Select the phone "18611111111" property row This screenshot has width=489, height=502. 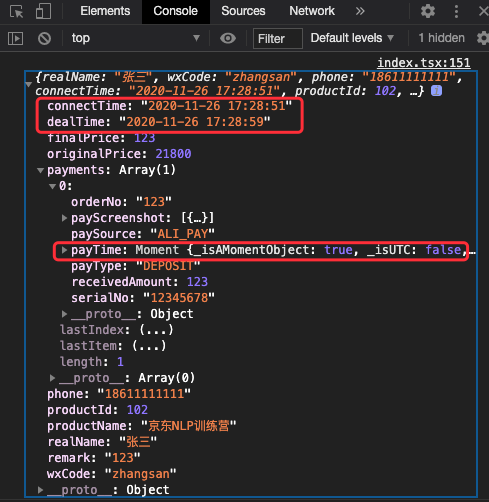point(119,394)
